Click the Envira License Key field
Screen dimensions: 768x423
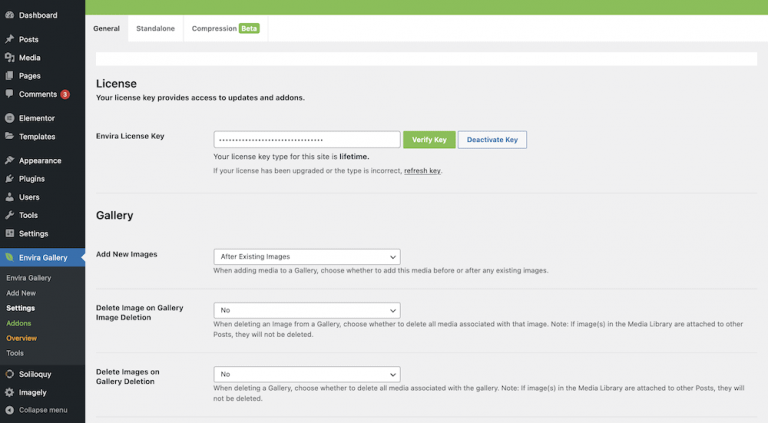306,140
